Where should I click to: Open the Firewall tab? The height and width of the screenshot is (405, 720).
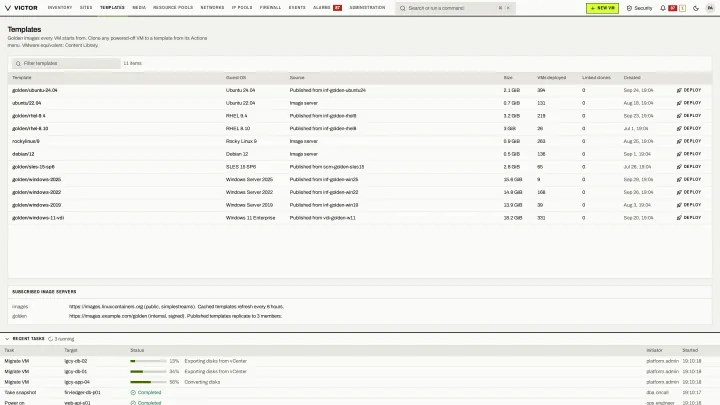[x=270, y=8]
